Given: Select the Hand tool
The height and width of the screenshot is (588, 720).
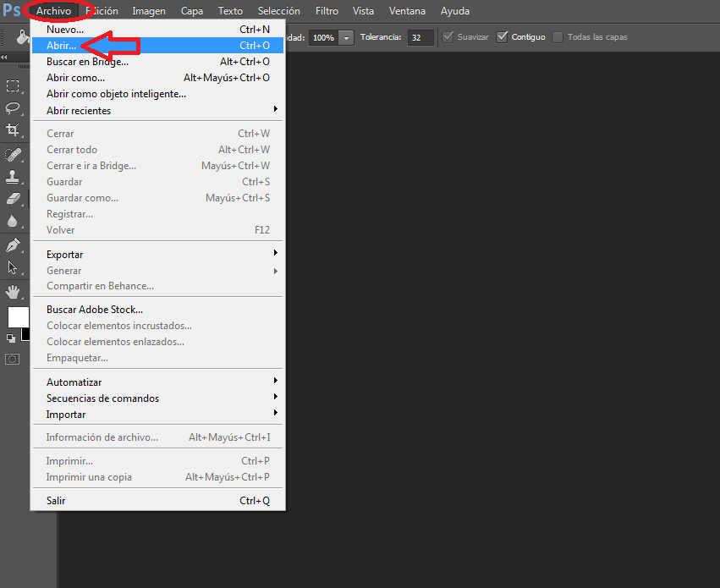Looking at the screenshot, I should 13,292.
